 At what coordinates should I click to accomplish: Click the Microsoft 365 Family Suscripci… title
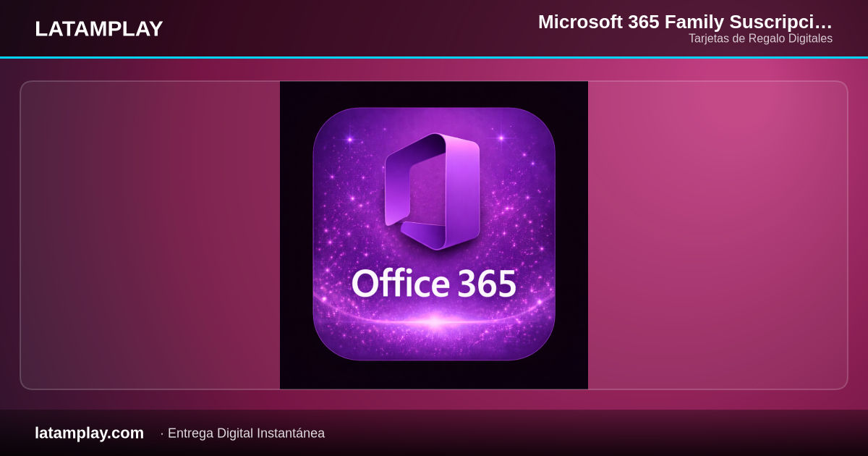click(x=685, y=22)
